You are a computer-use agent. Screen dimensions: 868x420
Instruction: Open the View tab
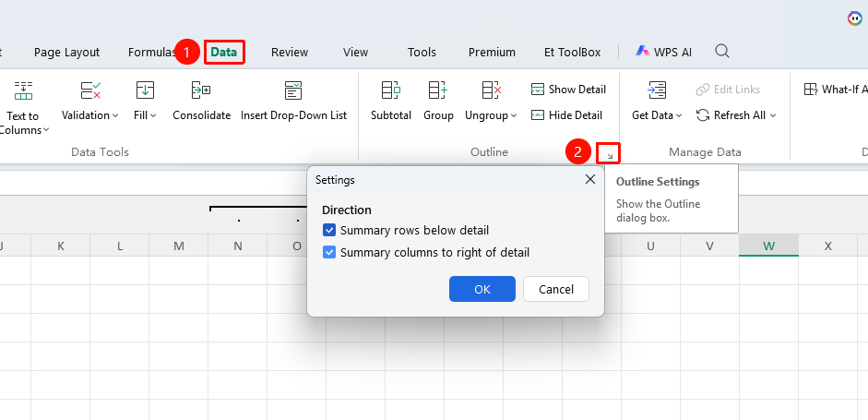(x=355, y=52)
